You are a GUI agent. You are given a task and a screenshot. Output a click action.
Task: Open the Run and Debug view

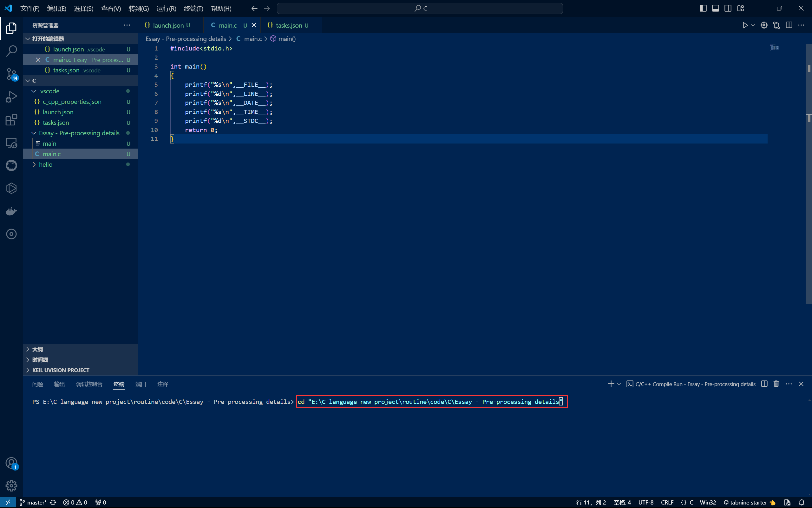tap(11, 97)
